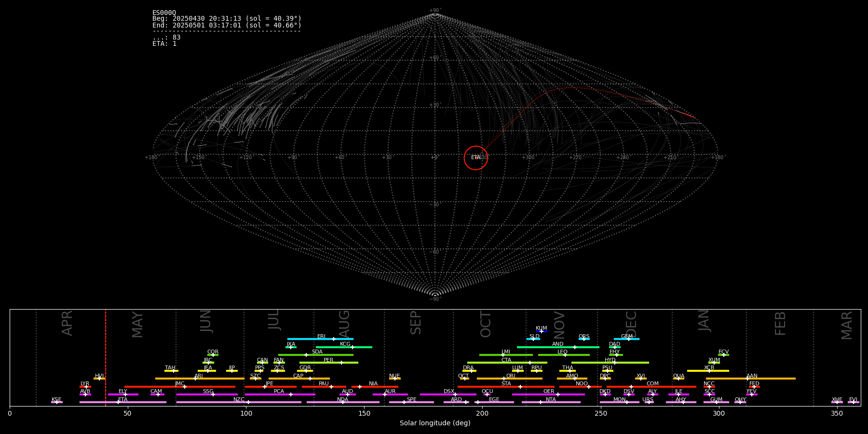The width and height of the screenshot is (868, 434).
Task: Click the HVI shower bar
Action: click(x=99, y=379)
